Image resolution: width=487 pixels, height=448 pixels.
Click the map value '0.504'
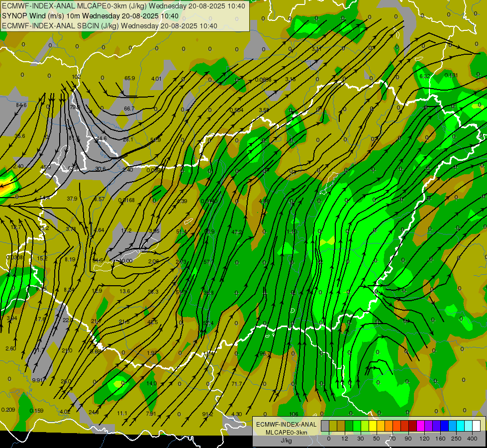click(237, 110)
